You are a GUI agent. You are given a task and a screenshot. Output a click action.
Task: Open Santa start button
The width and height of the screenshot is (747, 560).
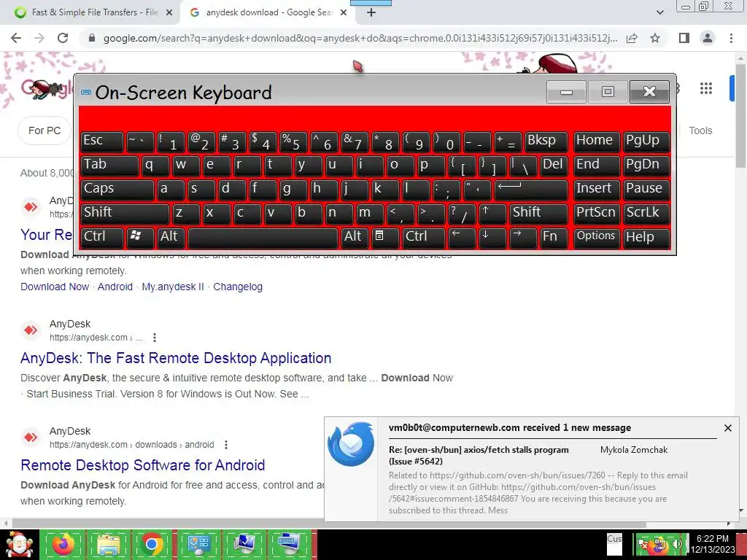coord(19,544)
